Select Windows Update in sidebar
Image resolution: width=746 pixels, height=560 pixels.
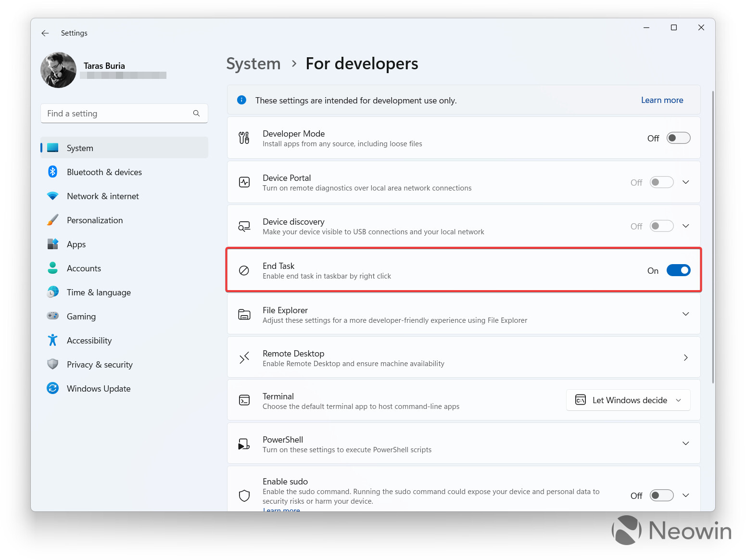tap(124, 388)
